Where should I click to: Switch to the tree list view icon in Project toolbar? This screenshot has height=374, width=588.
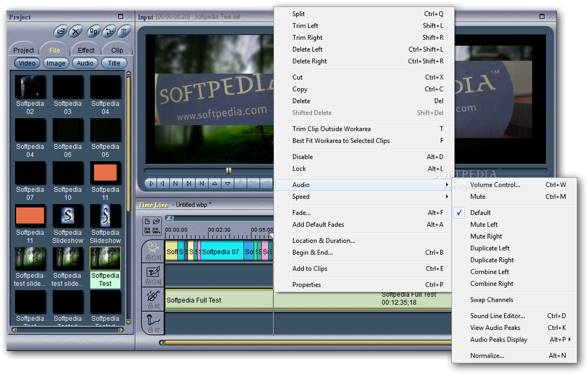tap(109, 32)
